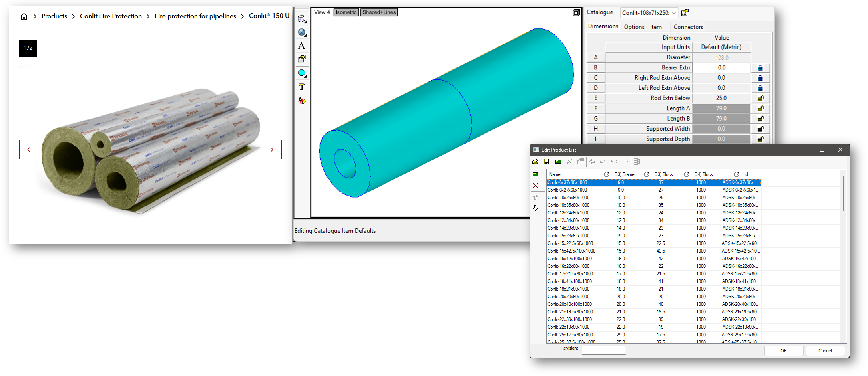This screenshot has width=868, height=376.
Task: Open the Isometric view dropdown button
Action: (x=346, y=12)
